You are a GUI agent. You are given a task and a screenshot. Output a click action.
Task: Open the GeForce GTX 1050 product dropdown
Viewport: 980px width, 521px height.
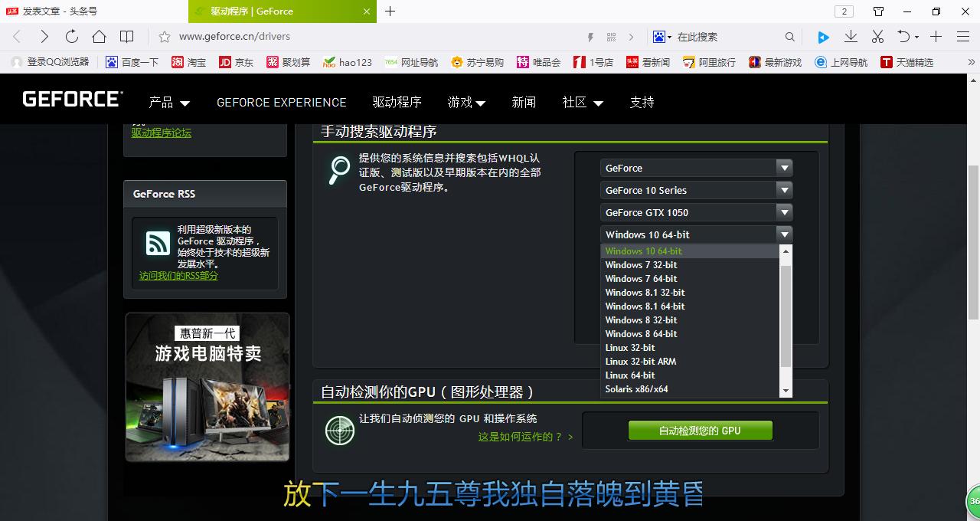coord(696,212)
